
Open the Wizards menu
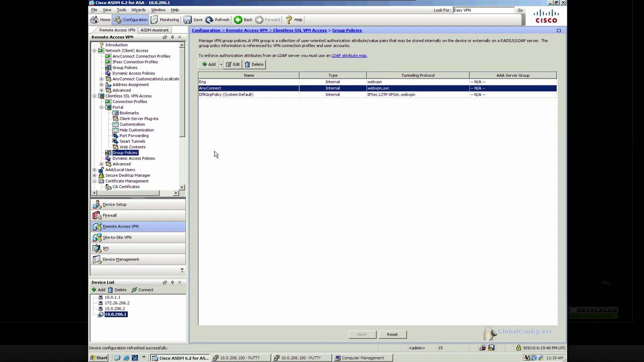[138, 10]
